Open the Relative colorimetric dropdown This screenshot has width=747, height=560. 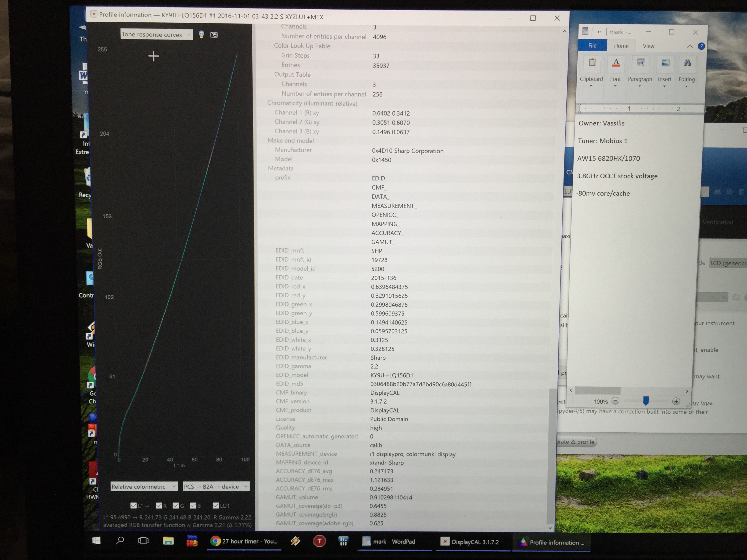144,486
